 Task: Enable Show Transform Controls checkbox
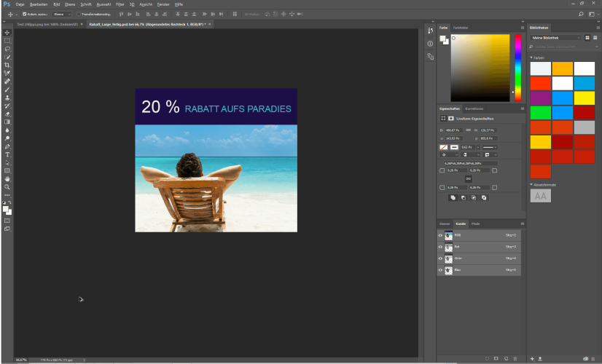[78, 14]
